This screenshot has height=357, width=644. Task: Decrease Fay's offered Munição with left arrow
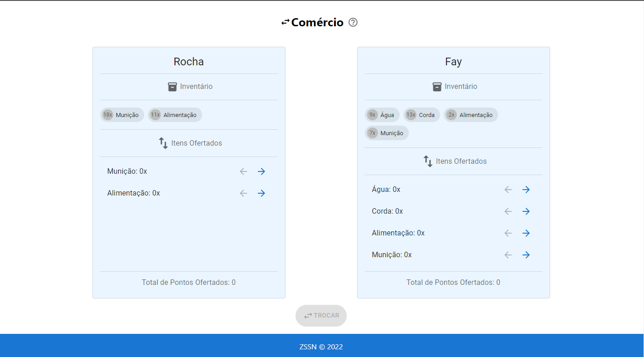point(508,255)
